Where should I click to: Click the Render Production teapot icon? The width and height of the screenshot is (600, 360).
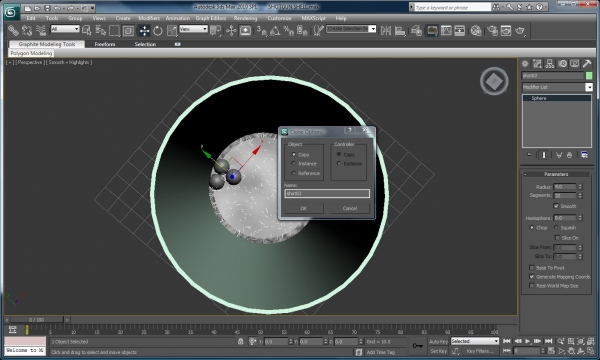(x=520, y=31)
